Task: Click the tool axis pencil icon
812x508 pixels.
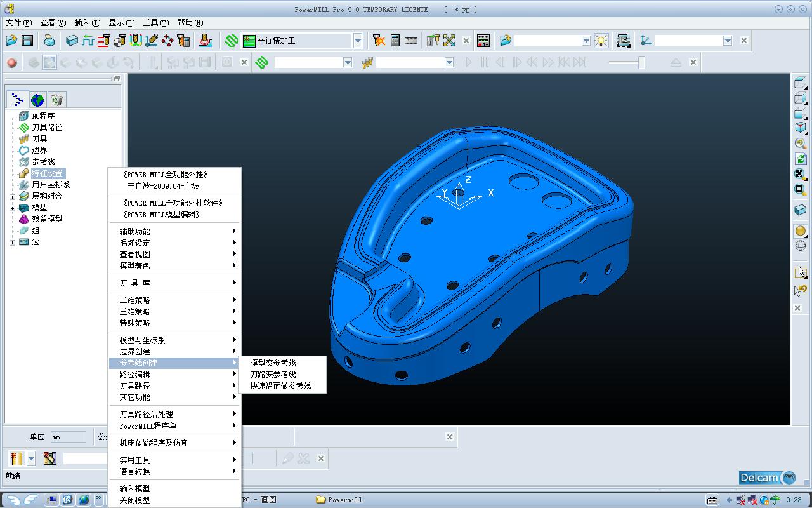Action: [152, 41]
